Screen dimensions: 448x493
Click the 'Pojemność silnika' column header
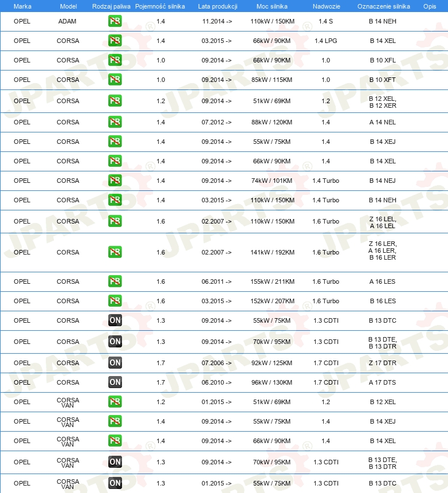pyautogui.click(x=160, y=6)
